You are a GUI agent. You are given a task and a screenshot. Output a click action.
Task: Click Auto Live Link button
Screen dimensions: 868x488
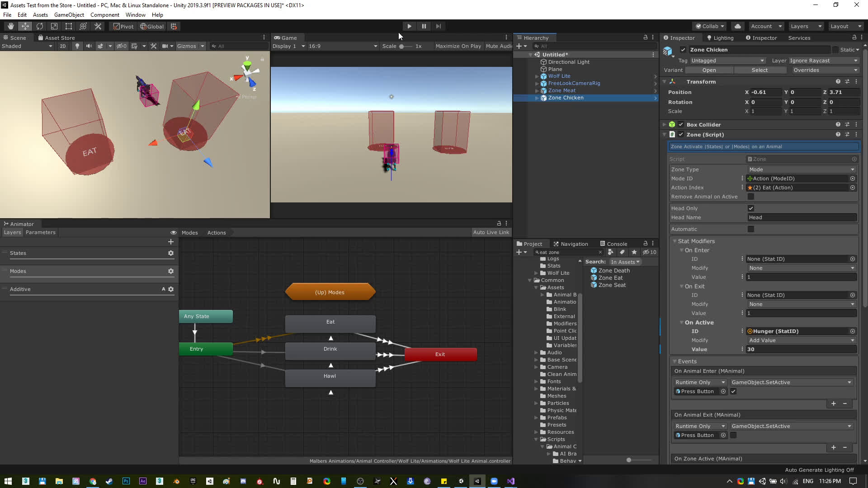pos(491,232)
